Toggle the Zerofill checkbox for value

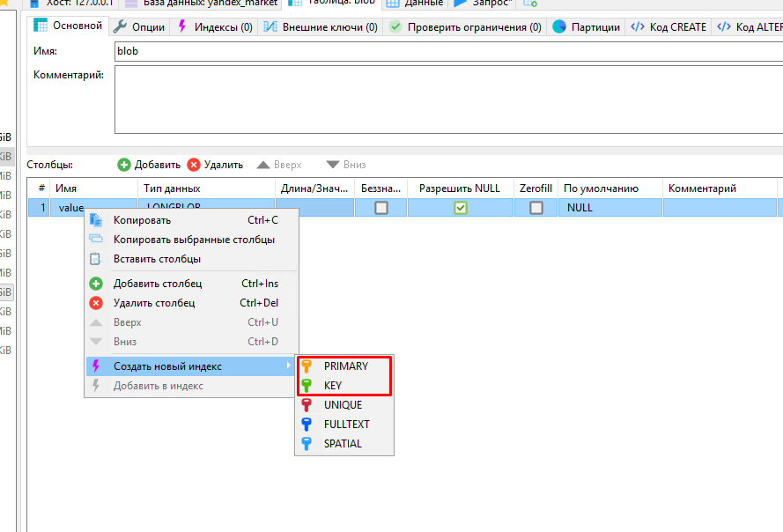pyautogui.click(x=536, y=207)
